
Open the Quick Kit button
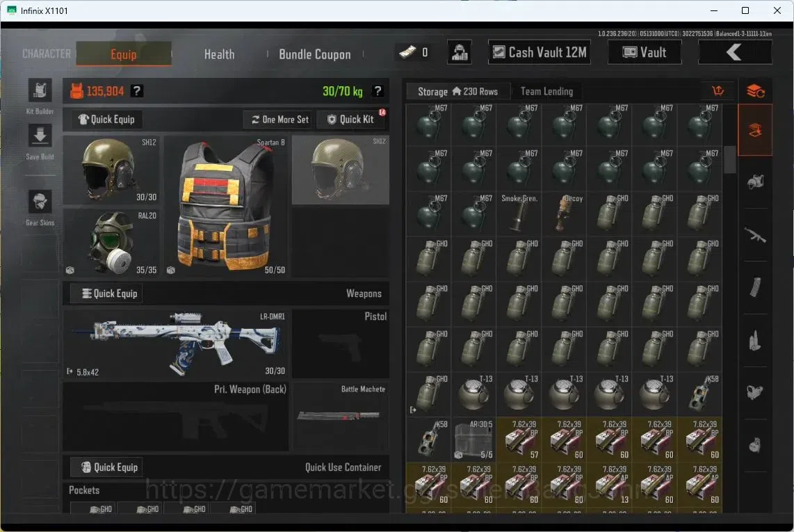pos(350,120)
